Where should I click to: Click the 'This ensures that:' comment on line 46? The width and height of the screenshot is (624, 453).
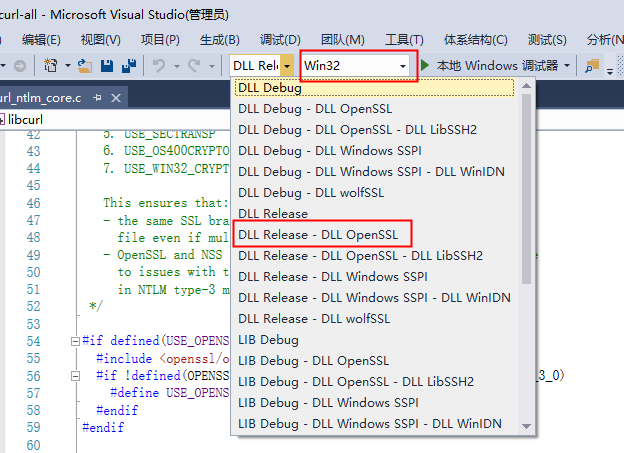[166, 203]
